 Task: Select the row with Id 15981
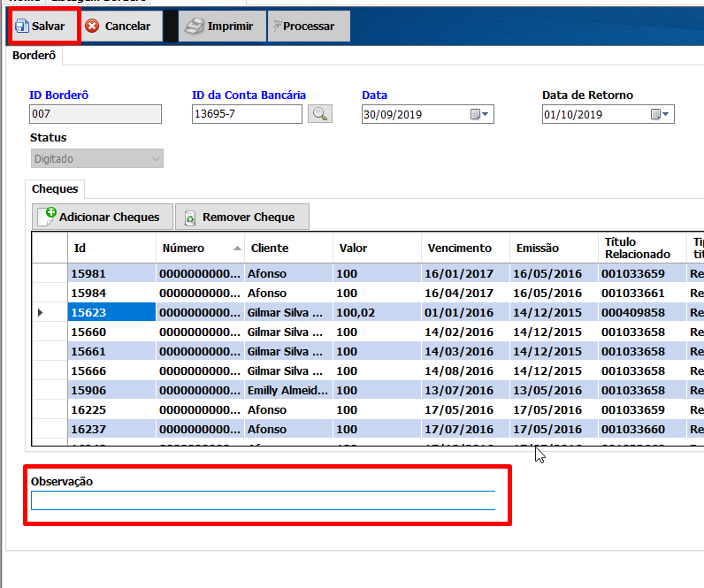[88, 274]
